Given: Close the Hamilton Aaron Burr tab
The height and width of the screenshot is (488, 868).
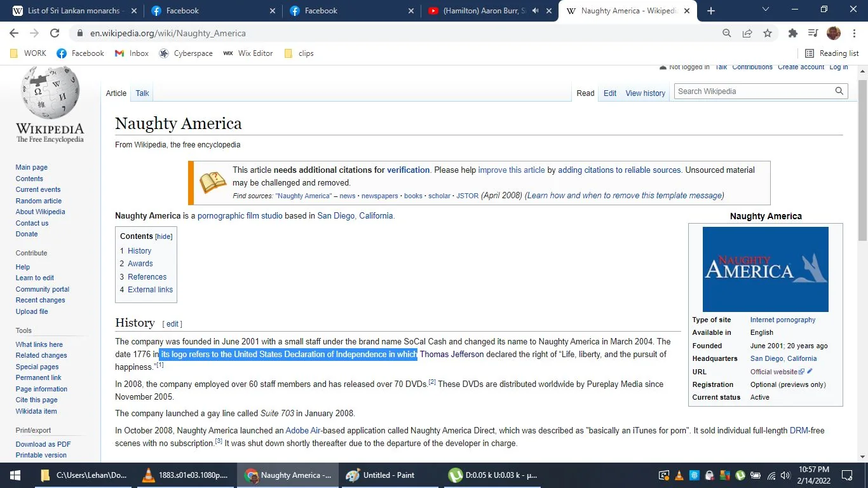Looking at the screenshot, I should [550, 11].
